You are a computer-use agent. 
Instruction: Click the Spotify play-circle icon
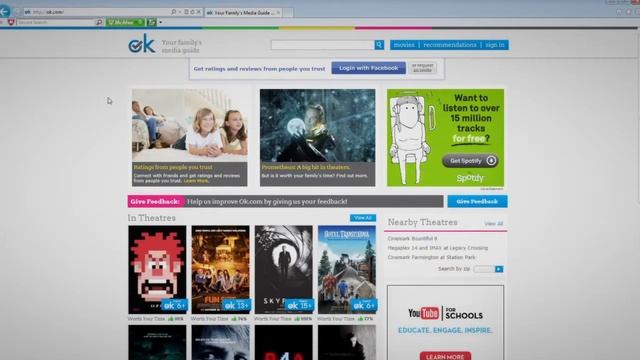click(491, 161)
